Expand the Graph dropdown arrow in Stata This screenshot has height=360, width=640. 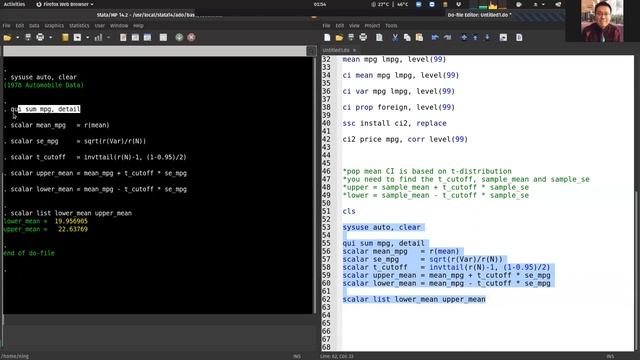click(109, 38)
